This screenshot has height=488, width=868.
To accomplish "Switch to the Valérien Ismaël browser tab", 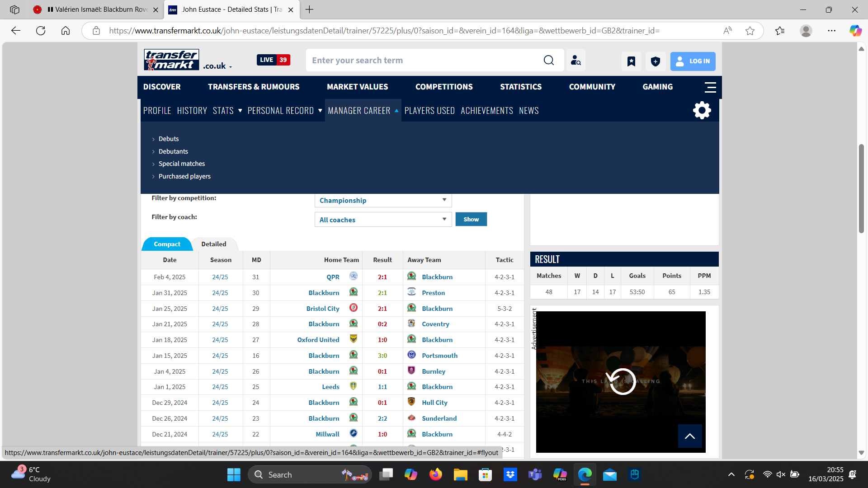I will pos(96,9).
